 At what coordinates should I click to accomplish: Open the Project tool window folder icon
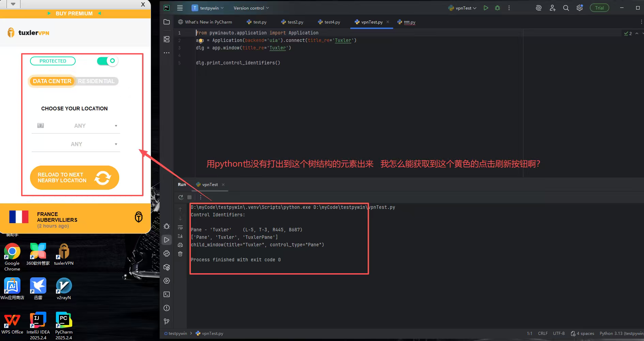coord(167,22)
